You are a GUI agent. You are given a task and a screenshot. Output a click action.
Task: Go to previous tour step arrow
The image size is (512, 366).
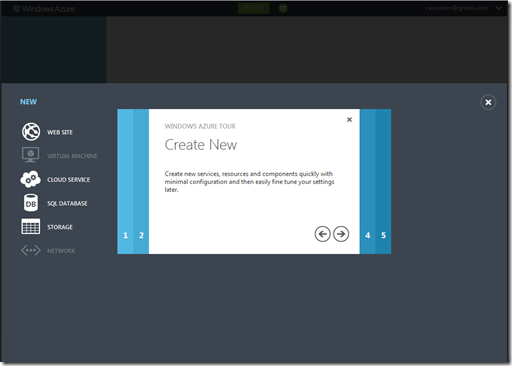(x=322, y=234)
